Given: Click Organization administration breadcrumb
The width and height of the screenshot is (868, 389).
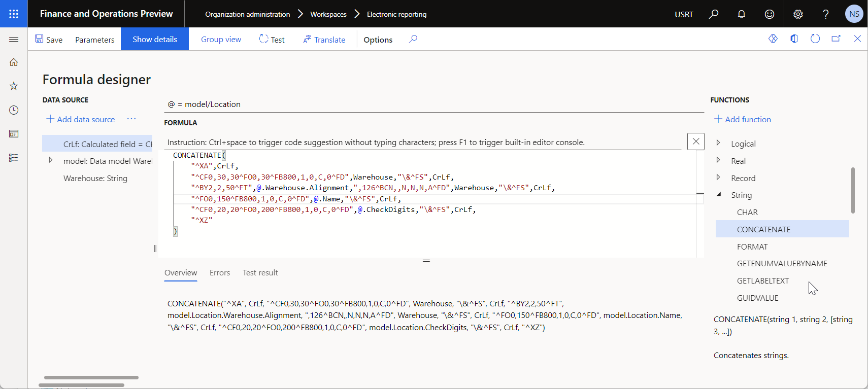Looking at the screenshot, I should point(248,14).
